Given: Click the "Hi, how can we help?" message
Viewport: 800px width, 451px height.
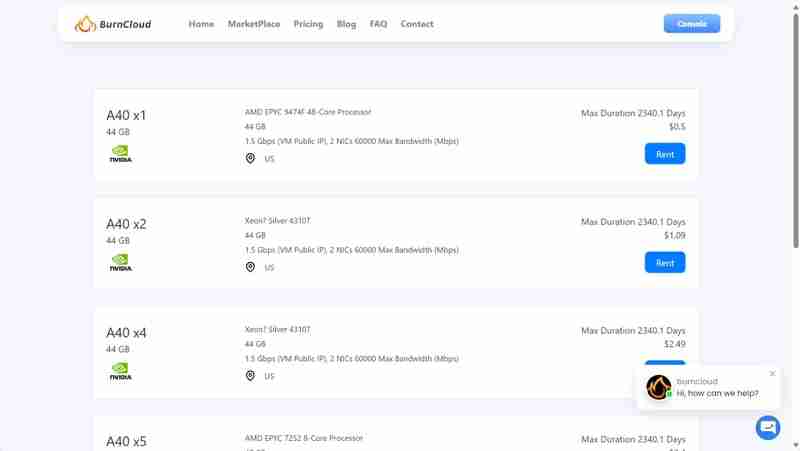Looking at the screenshot, I should [x=717, y=393].
